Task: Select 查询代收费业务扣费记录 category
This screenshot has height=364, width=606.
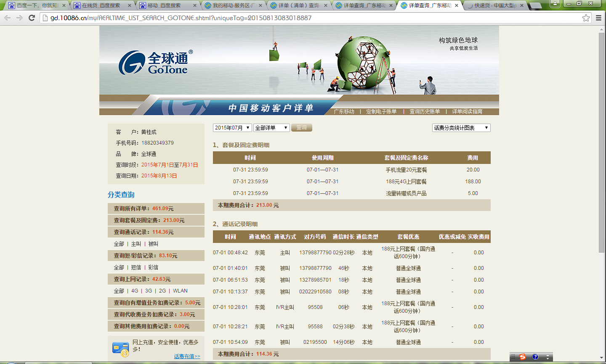Action: (x=156, y=314)
